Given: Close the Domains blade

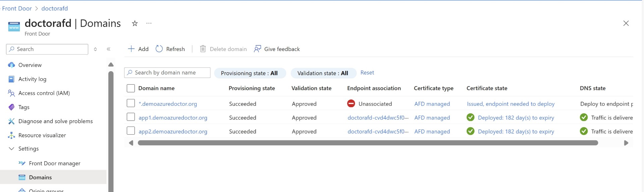Looking at the screenshot, I should (626, 23).
